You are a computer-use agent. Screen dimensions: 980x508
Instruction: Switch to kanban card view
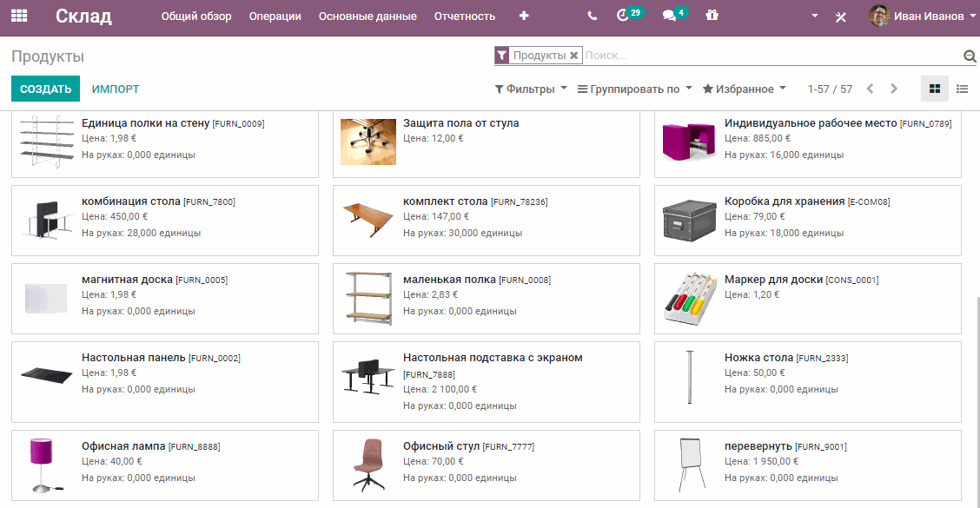(935, 88)
